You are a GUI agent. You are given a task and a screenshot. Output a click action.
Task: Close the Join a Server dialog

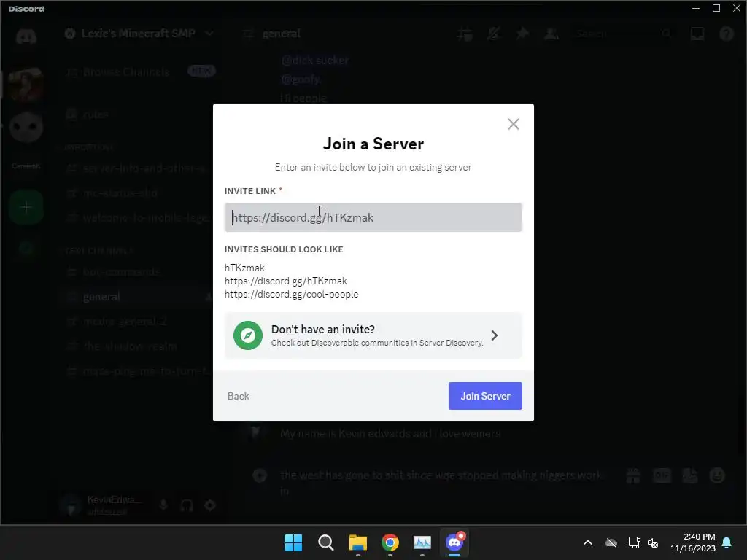(x=513, y=124)
